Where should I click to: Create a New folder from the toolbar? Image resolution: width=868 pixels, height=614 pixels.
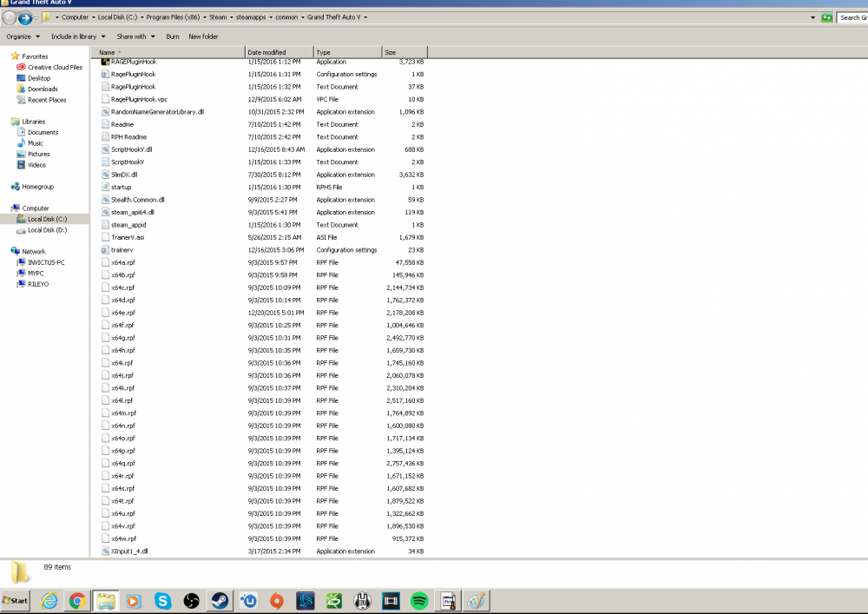tap(203, 36)
